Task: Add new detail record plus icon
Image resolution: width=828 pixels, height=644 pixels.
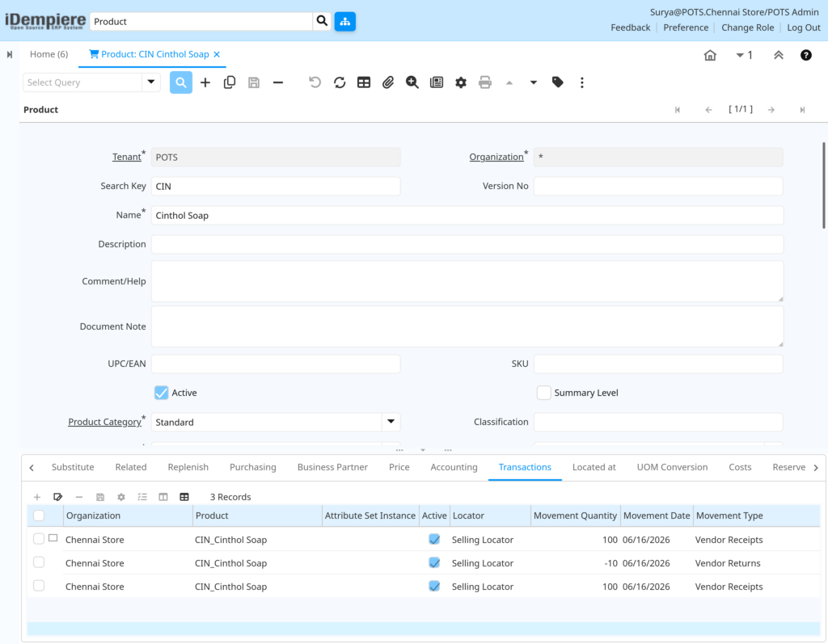Action: [x=37, y=497]
